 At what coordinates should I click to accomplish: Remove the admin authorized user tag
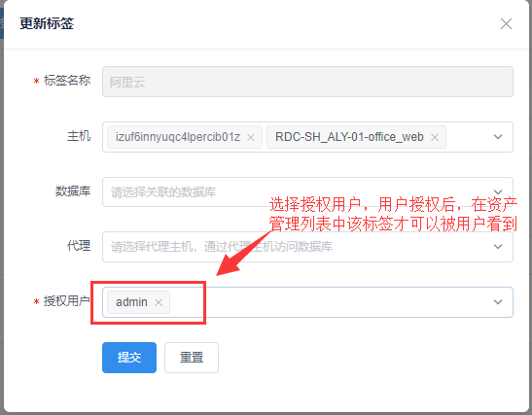tap(159, 302)
